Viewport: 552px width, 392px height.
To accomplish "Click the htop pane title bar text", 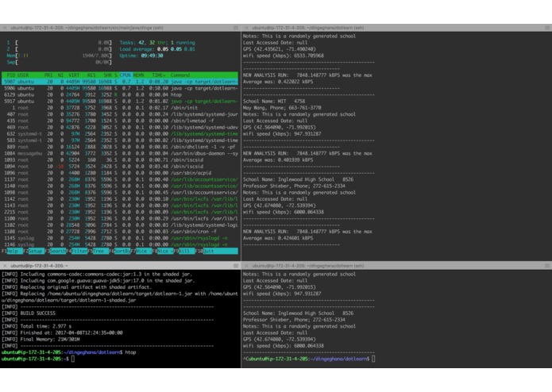I will coord(87,28).
